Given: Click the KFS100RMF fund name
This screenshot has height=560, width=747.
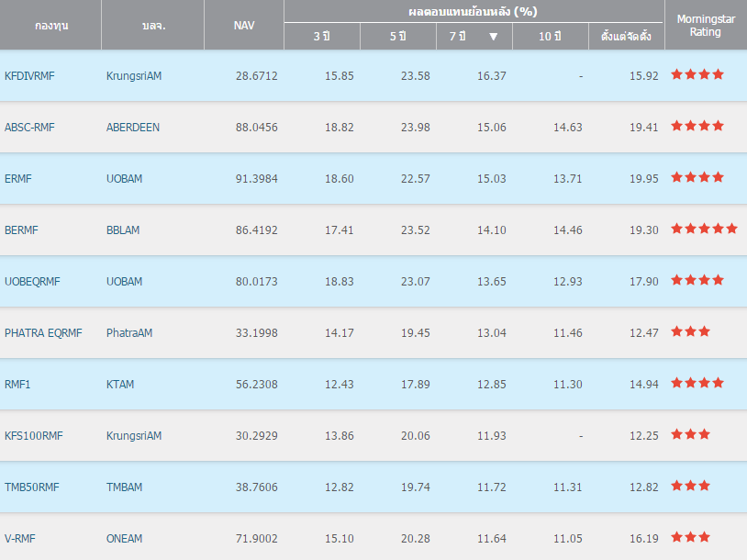Looking at the screenshot, I should point(33,435).
